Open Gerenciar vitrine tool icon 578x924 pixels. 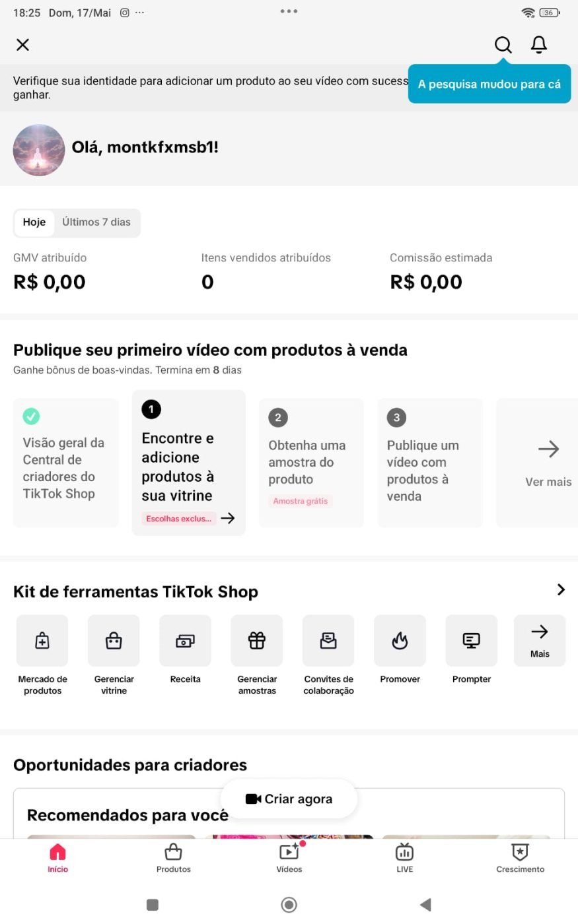point(114,640)
